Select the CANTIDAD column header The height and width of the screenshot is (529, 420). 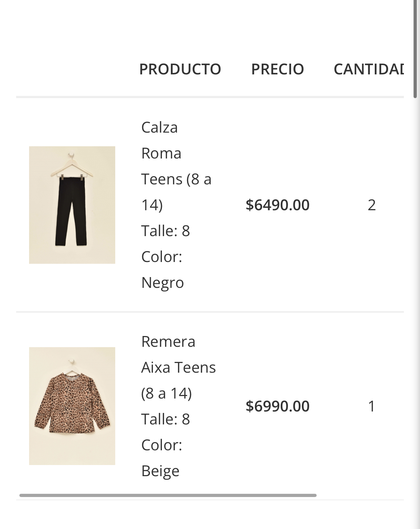pos(369,69)
